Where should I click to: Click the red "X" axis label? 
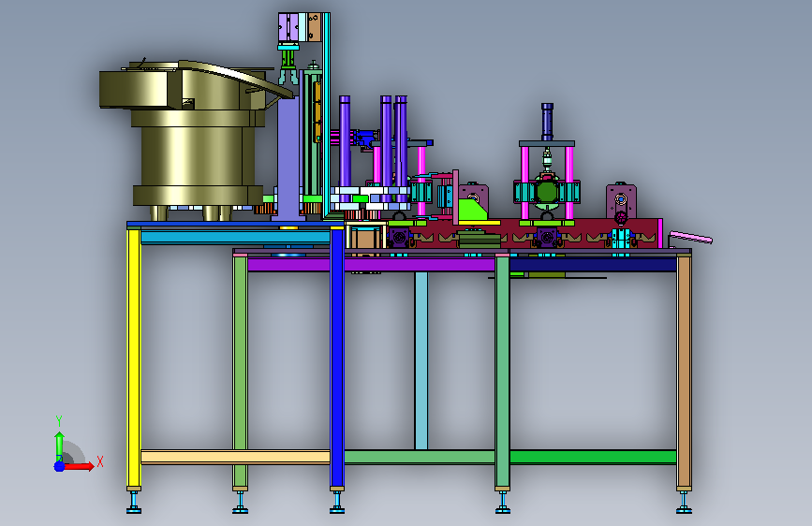100,461
